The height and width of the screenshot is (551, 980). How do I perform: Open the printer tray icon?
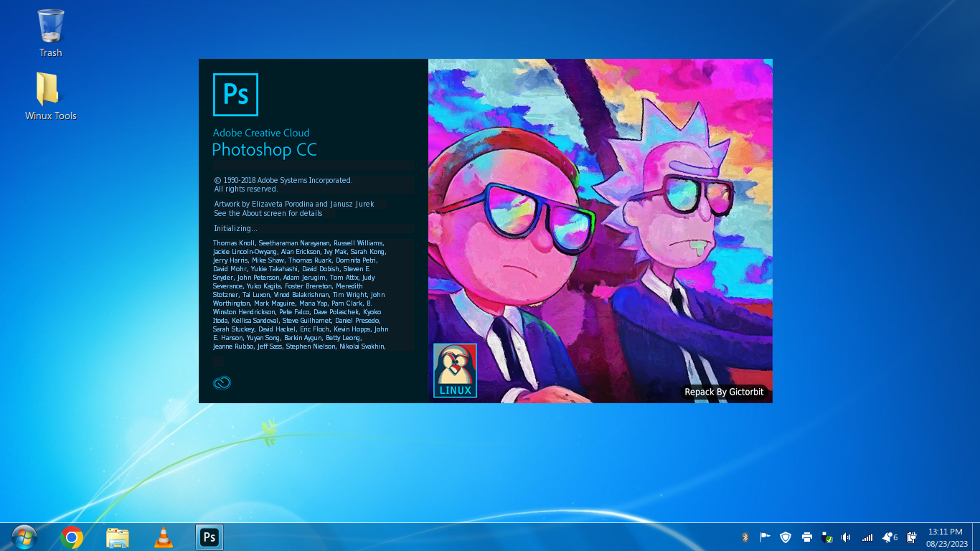[x=806, y=537]
